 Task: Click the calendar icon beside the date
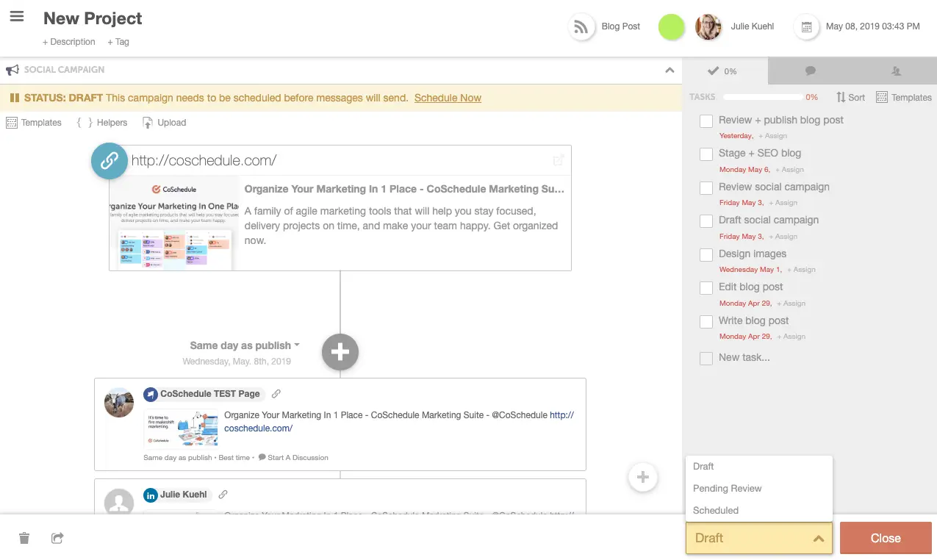pos(807,27)
